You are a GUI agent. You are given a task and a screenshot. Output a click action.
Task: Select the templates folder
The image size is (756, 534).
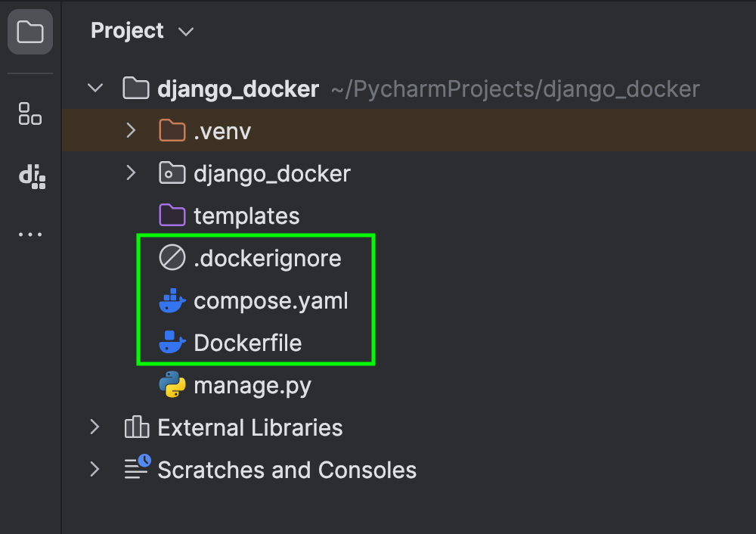[246, 216]
